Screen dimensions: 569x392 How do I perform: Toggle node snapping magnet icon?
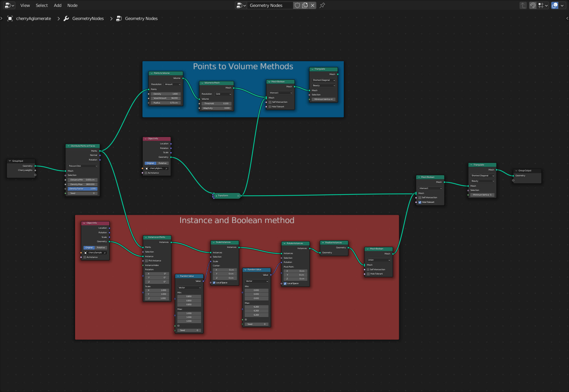pyautogui.click(x=533, y=5)
